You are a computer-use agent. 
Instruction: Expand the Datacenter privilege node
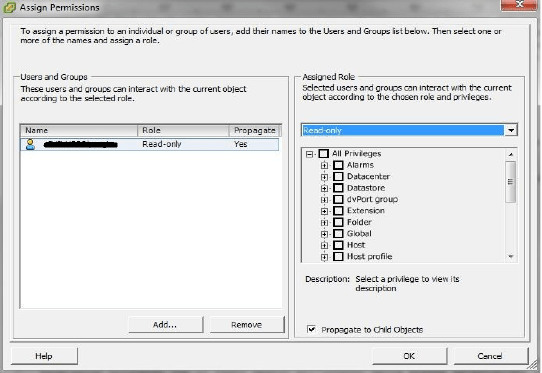pos(324,177)
